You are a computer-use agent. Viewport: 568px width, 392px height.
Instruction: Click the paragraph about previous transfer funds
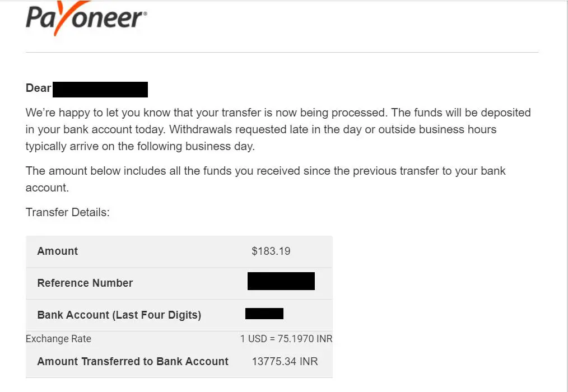(x=266, y=179)
